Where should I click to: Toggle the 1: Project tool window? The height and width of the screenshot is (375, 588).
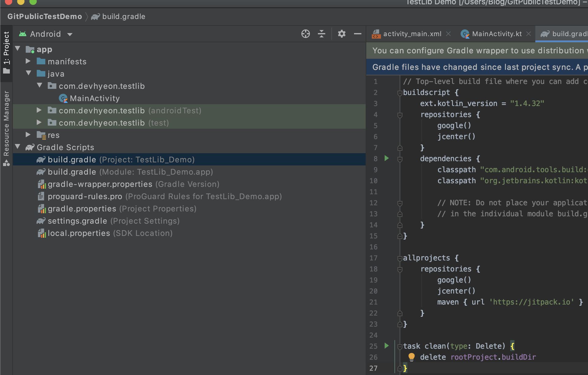[x=6, y=52]
